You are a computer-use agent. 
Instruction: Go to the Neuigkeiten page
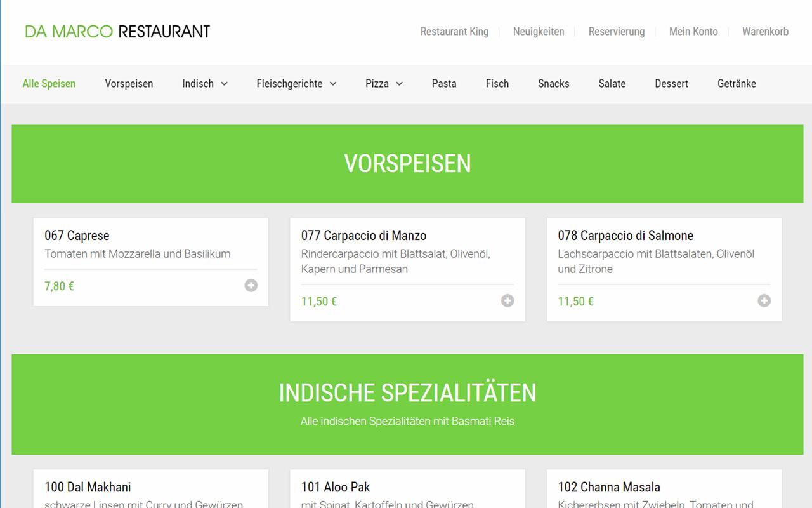(539, 31)
